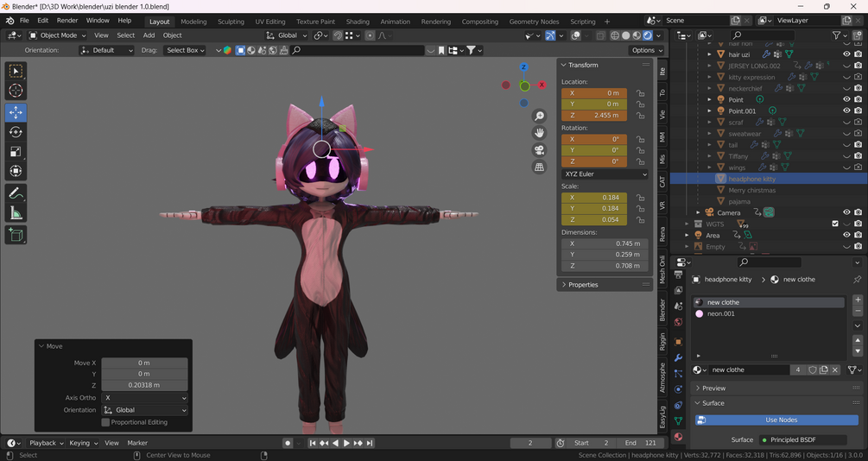
Task: Open the Playback menu in timeline
Action: pos(46,443)
